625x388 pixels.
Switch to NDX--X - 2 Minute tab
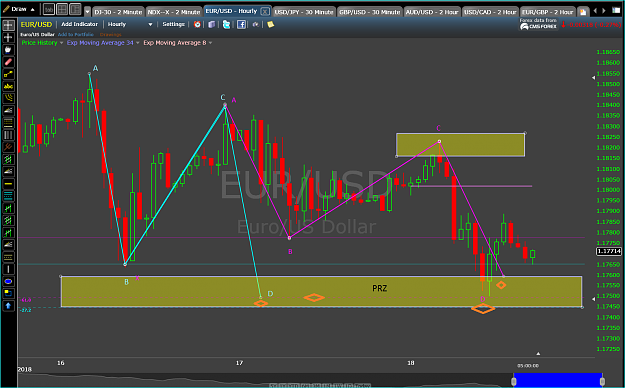click(x=174, y=12)
